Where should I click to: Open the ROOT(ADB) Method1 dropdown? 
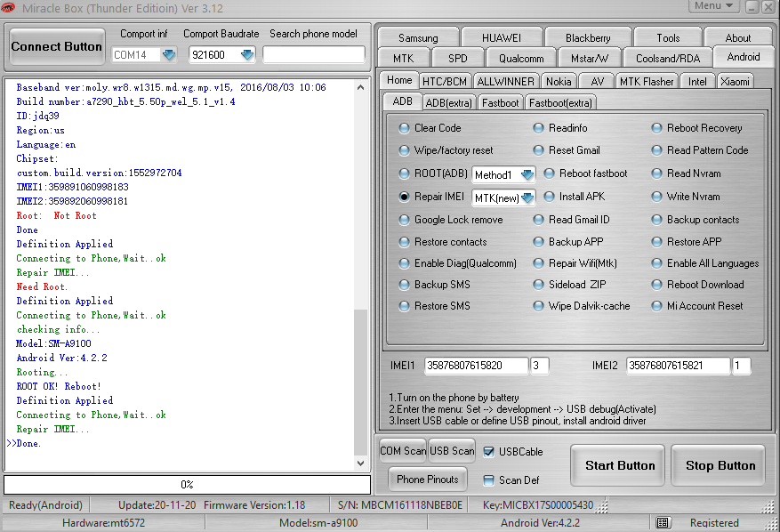527,174
